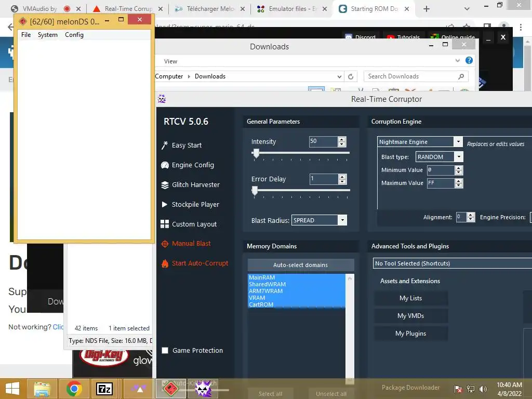Open the Stockpile Player

tap(190, 204)
